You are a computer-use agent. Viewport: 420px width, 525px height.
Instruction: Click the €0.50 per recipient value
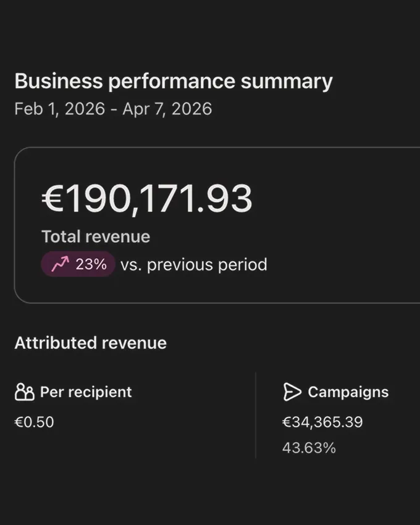[35, 422]
